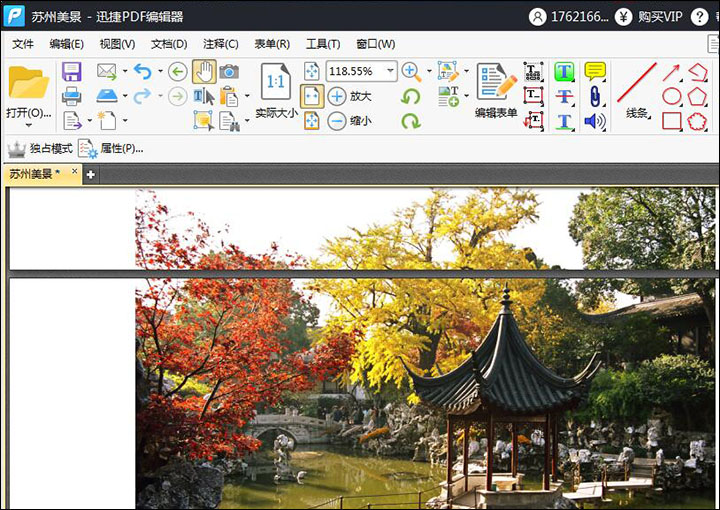This screenshot has height=510, width=720.
Task: Open the 118.55% zoom level dropdown
Action: tap(391, 71)
